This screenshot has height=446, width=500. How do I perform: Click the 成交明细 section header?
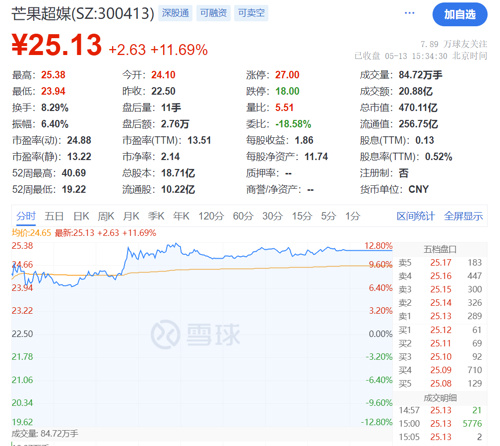[x=440, y=398]
